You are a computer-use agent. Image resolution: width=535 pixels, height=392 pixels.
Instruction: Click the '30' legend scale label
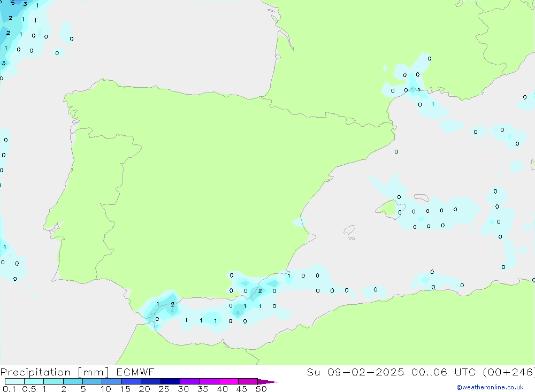point(184,389)
